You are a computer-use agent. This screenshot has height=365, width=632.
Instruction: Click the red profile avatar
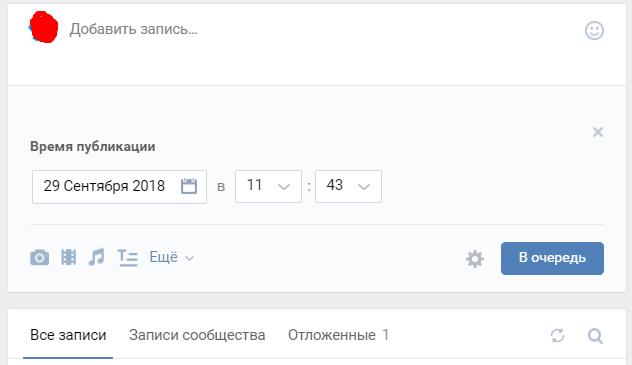pyautogui.click(x=44, y=27)
